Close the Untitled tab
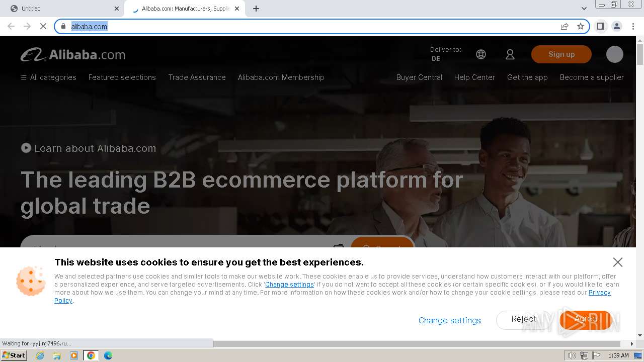This screenshot has height=362, width=644. pos(117,9)
